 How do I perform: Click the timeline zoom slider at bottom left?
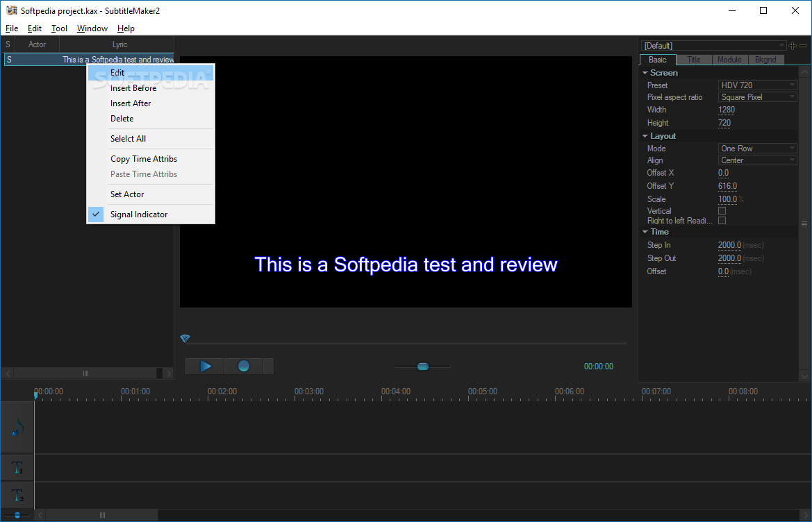coord(17,515)
